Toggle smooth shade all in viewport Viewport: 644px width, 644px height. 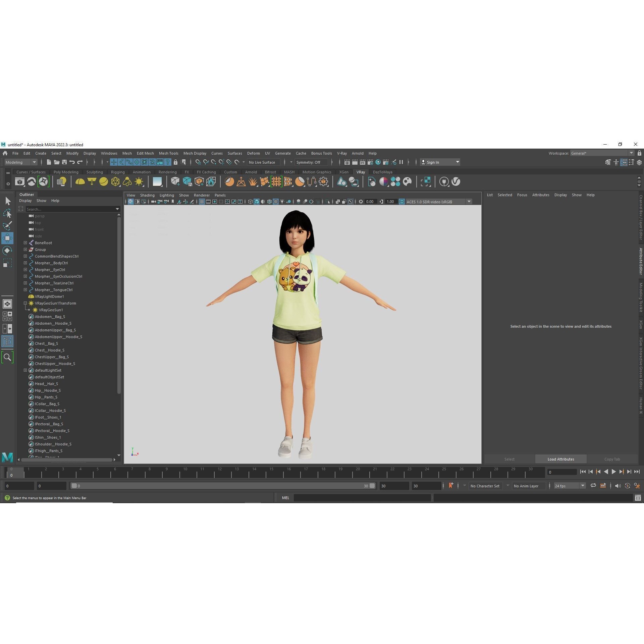(x=257, y=202)
